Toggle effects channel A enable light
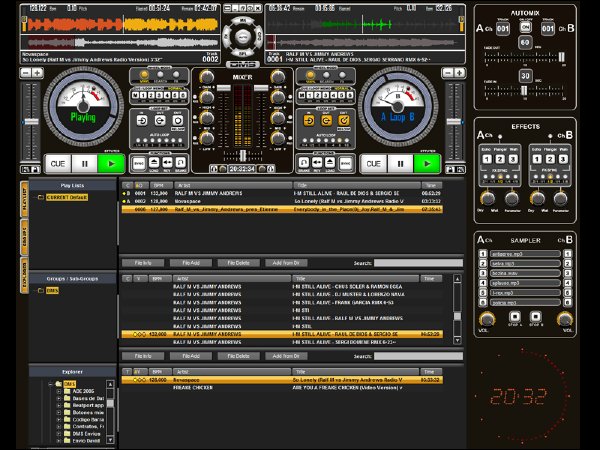600x450 pixels. click(500, 136)
